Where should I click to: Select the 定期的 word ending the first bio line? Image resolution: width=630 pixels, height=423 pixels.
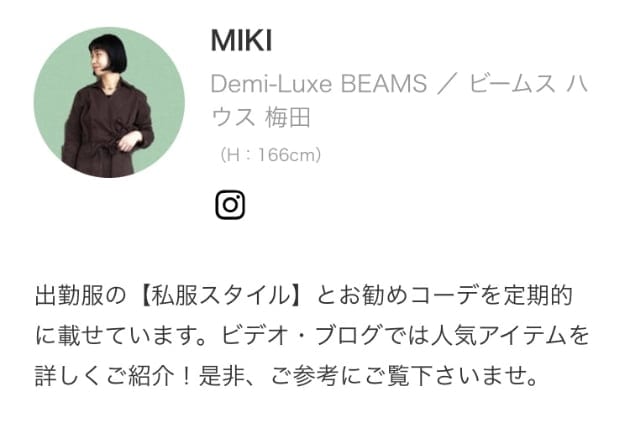click(538, 295)
